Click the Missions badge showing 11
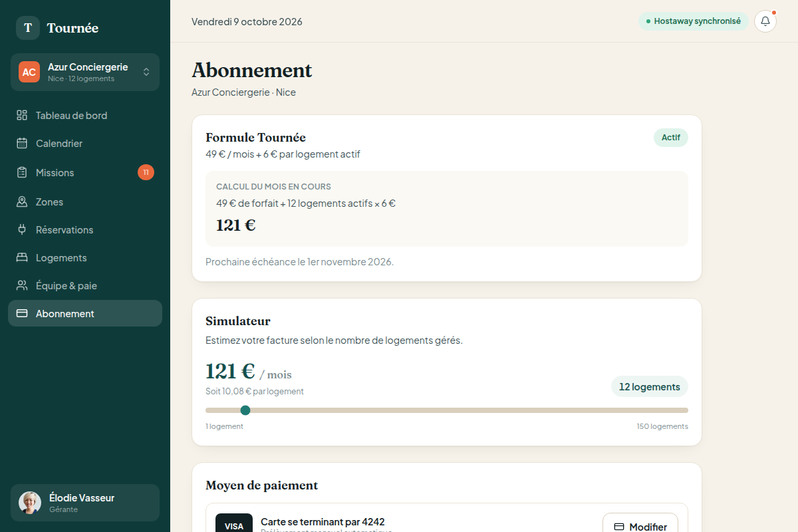Viewport: 798px width, 532px height. (x=146, y=172)
